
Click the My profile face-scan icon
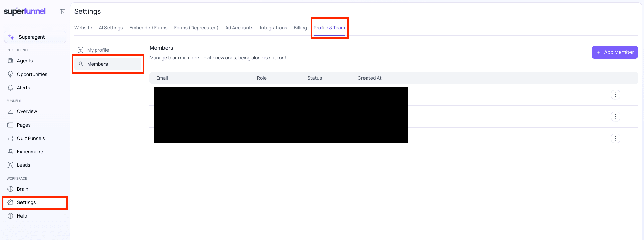(81, 50)
